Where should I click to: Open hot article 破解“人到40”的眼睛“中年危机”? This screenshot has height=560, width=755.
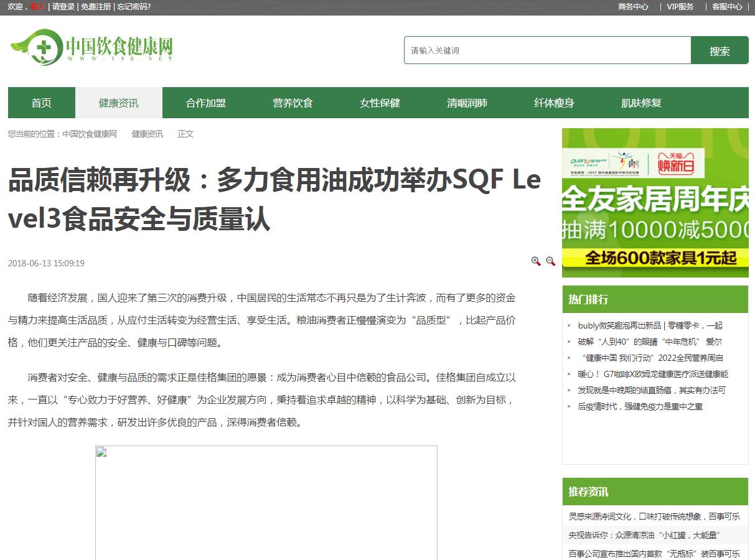[x=650, y=342]
